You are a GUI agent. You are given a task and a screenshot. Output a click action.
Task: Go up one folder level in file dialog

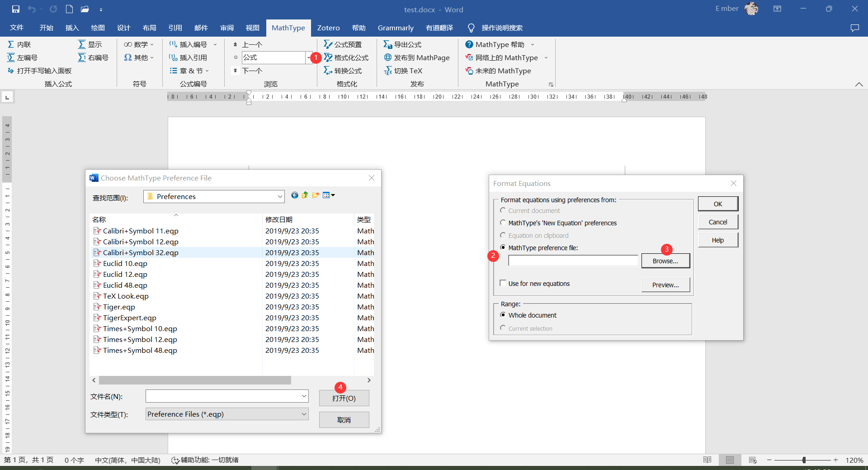point(305,195)
